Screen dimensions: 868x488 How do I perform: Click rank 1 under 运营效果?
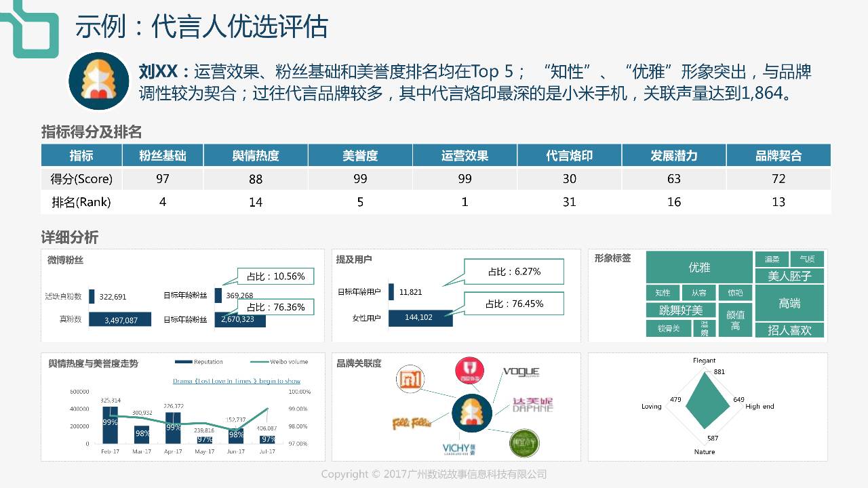click(x=465, y=202)
